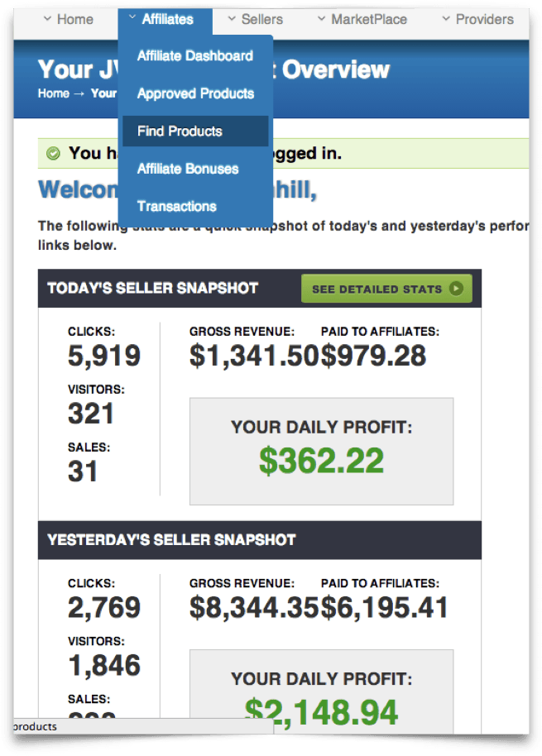Viewport: 542px width, 756px height.
Task: Open Affiliate Dashboard from the dropdown
Action: (195, 56)
